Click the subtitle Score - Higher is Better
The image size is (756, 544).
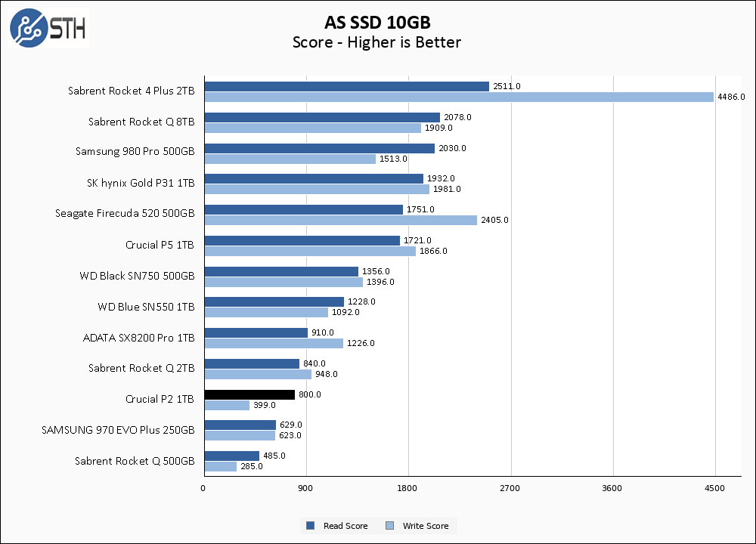coord(376,42)
